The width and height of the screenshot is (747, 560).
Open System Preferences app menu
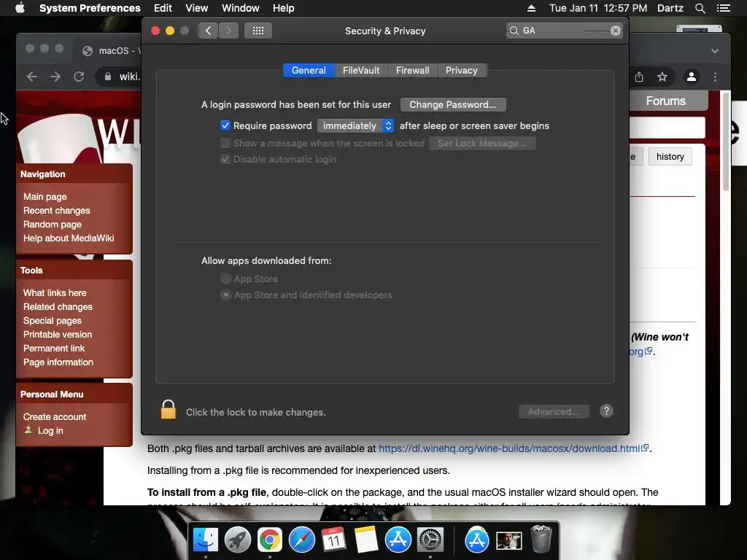point(90,8)
